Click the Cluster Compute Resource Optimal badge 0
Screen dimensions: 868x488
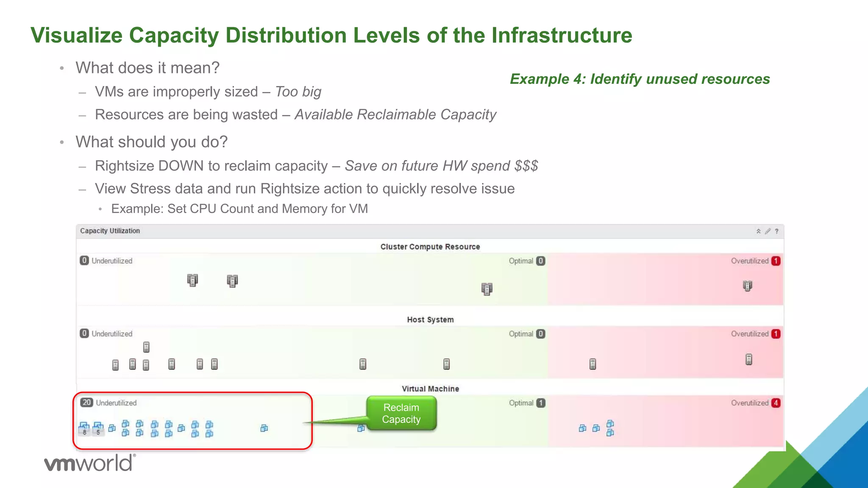540,261
